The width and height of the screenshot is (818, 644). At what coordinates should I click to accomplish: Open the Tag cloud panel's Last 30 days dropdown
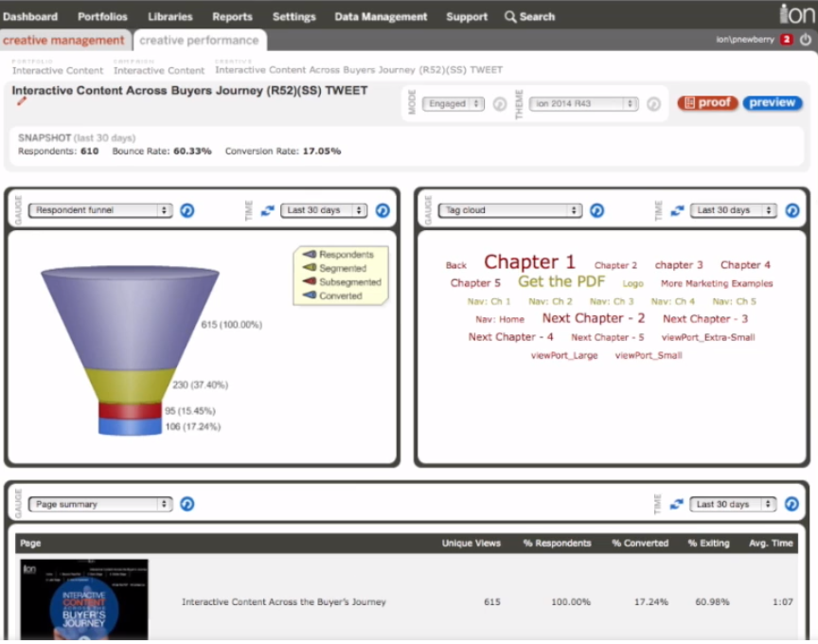click(x=733, y=210)
